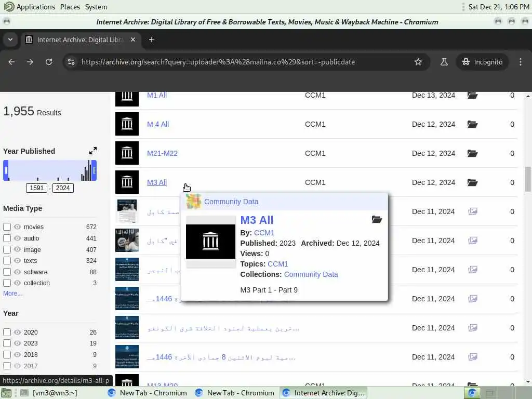
Task: Click folder icon in M 4 All row
Action: [x=472, y=124]
